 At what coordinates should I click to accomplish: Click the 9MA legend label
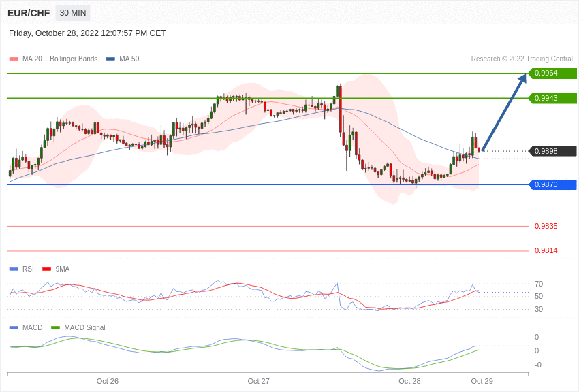(63, 269)
